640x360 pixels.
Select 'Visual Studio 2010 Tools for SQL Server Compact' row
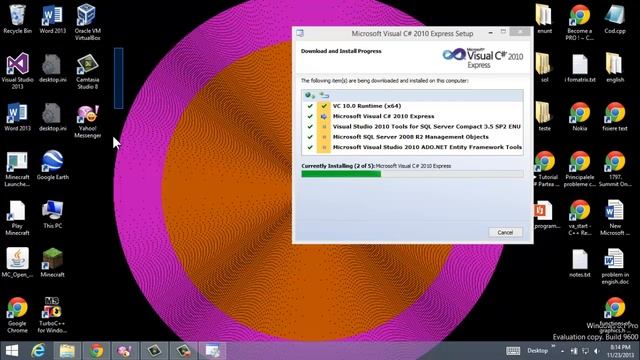tap(412, 127)
